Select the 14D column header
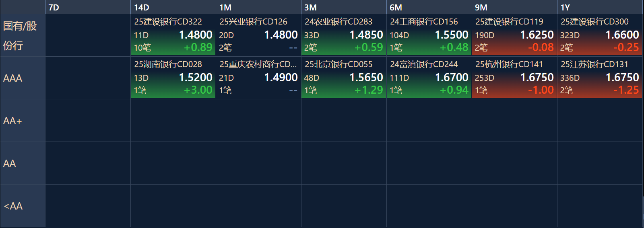 [x=173, y=7]
